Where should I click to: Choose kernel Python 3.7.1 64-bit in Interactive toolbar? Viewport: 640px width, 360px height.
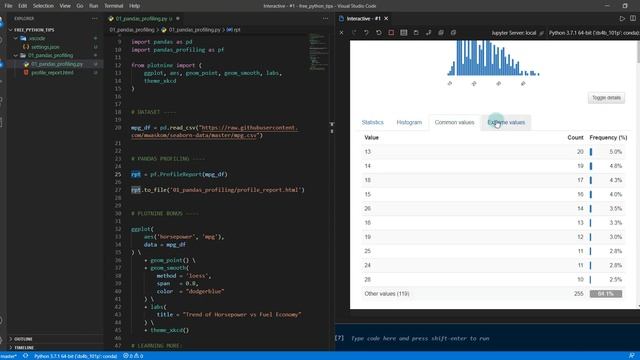(x=594, y=33)
